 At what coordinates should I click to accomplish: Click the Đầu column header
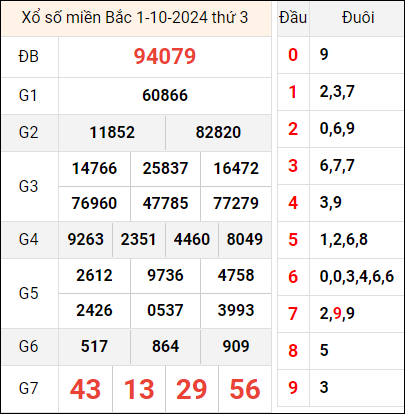coord(293,18)
